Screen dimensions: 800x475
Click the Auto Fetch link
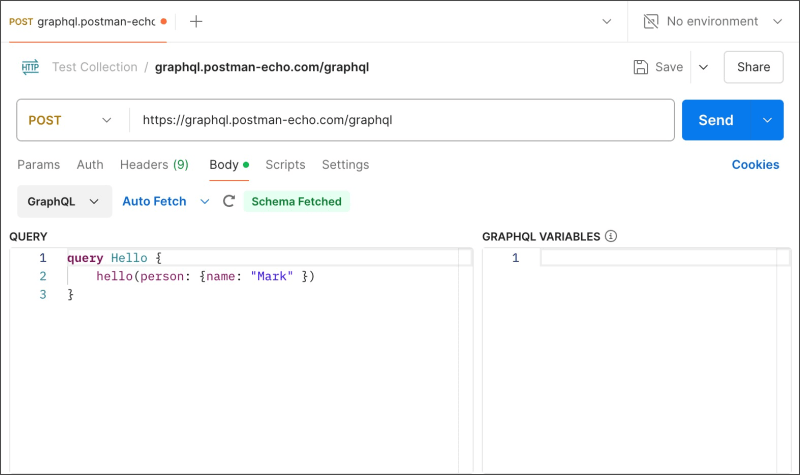click(154, 202)
